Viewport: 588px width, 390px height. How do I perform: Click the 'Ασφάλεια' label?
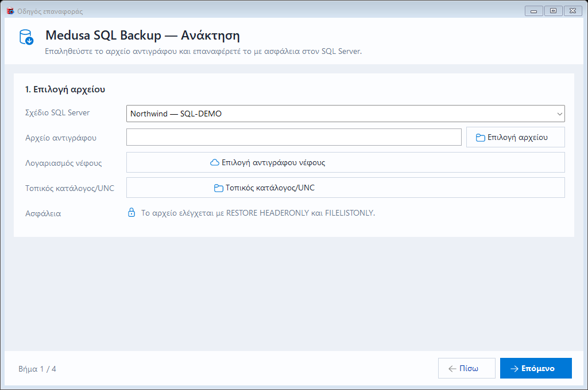pos(43,213)
